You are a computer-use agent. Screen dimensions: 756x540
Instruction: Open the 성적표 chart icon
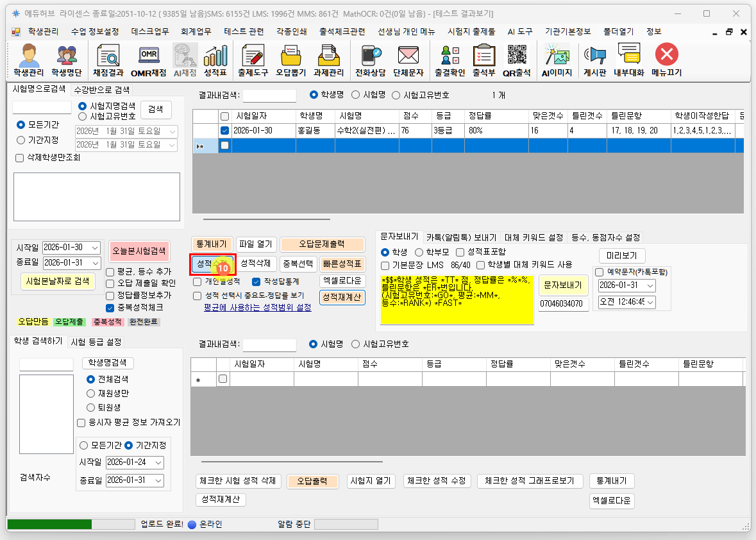click(215, 60)
